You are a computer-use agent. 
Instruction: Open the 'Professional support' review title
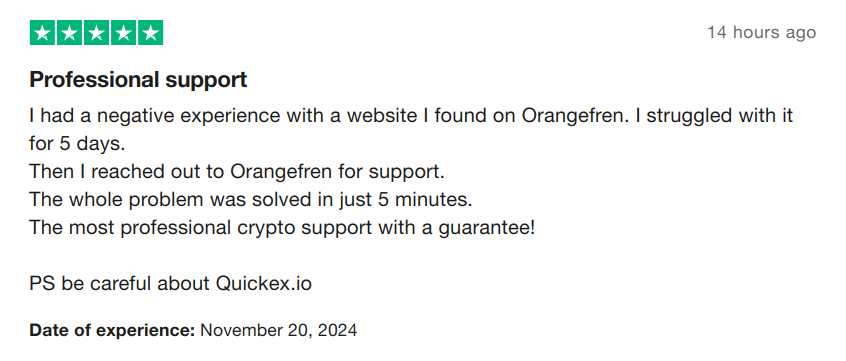(138, 80)
